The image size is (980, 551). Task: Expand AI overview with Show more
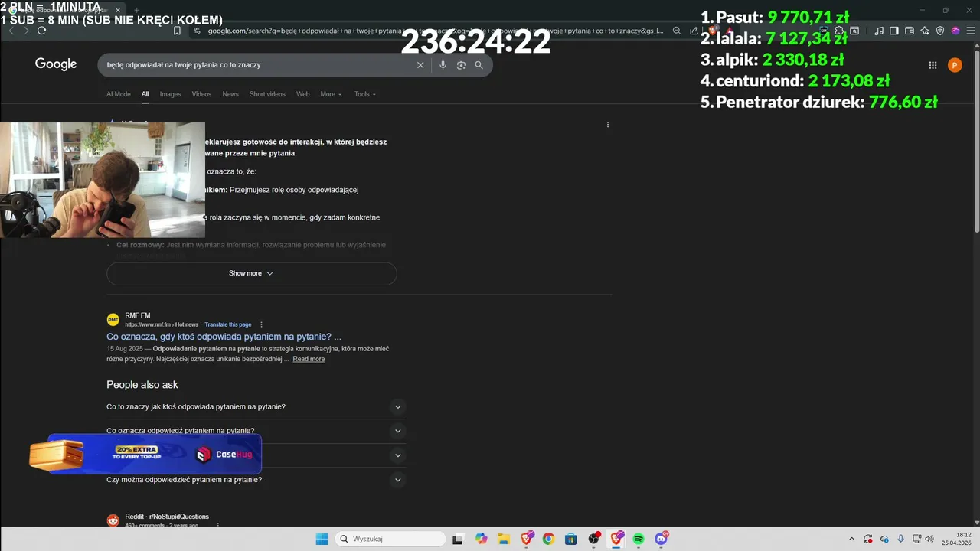point(251,273)
